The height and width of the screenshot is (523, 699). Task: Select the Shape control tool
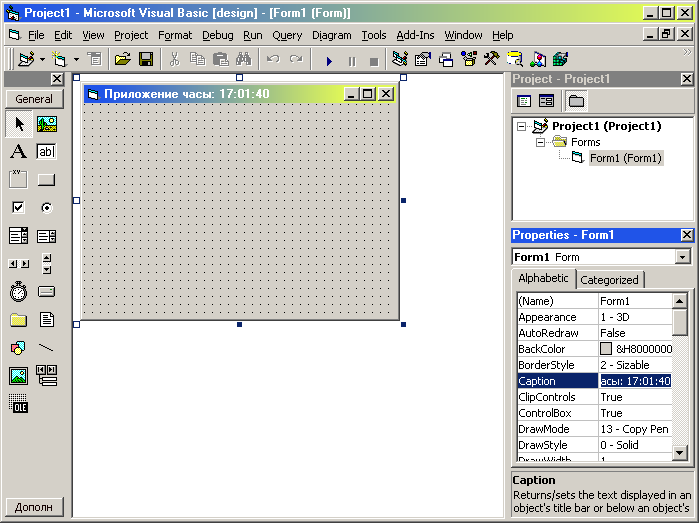19,348
